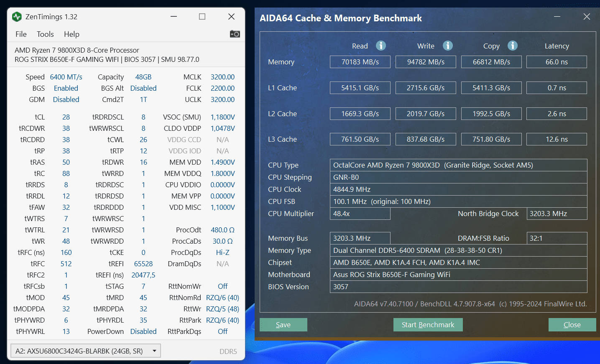Click the tREFI value 65528
The height and width of the screenshot is (364, 600).
tap(143, 264)
